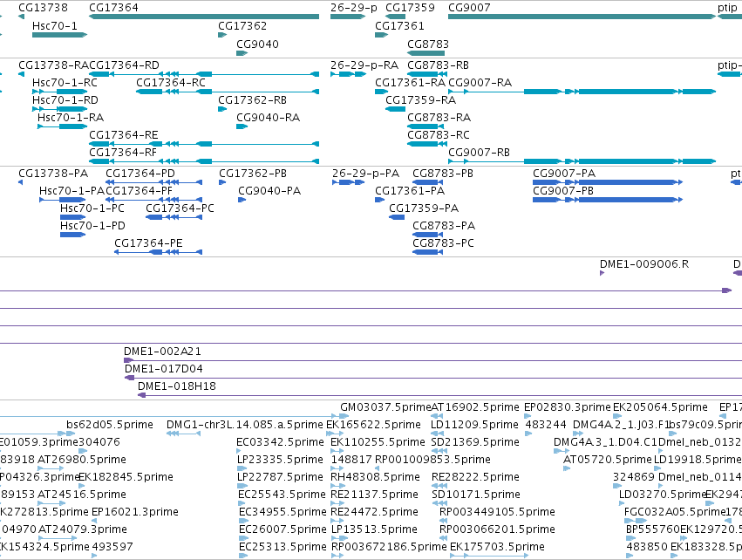Open the CG17361-RA transcript label
This screenshot has width=742, height=560.
click(411, 82)
